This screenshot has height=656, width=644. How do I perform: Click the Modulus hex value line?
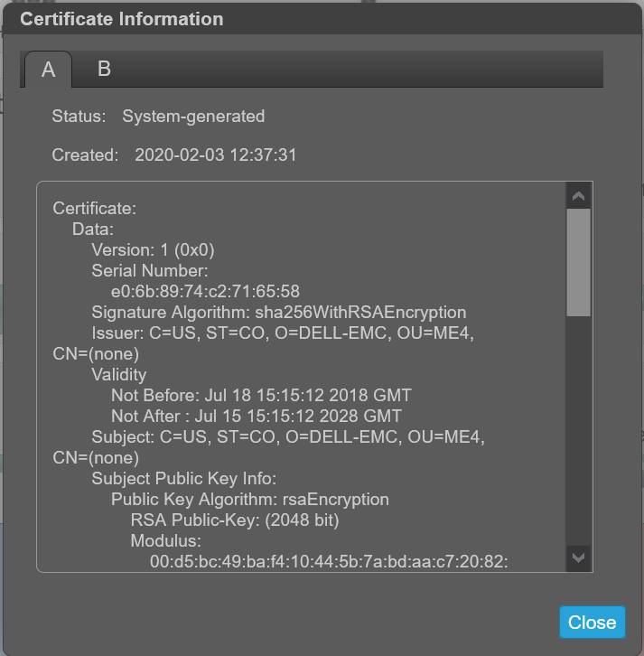329,562
